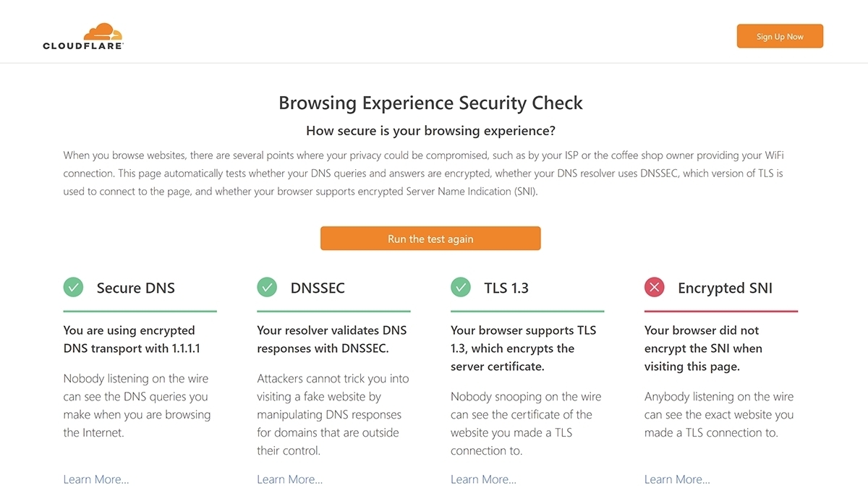Click the Sign Up Now button
The image size is (868, 488).
coord(780,36)
